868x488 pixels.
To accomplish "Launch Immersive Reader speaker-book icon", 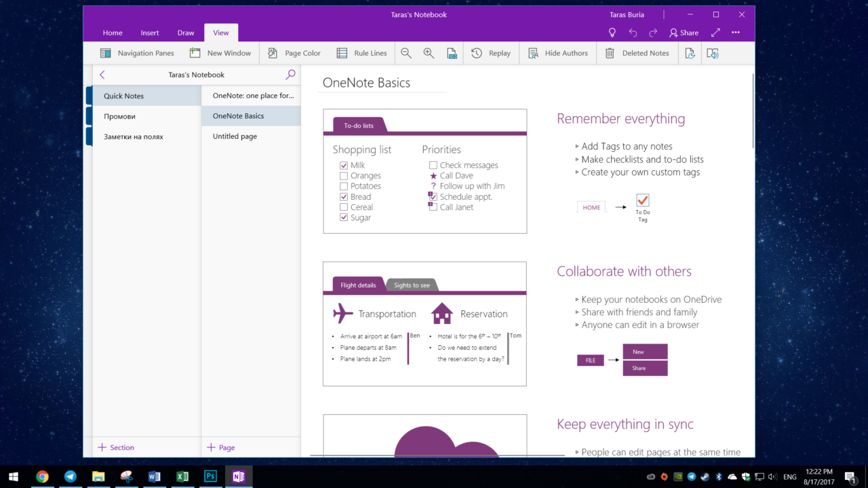I will pos(713,53).
